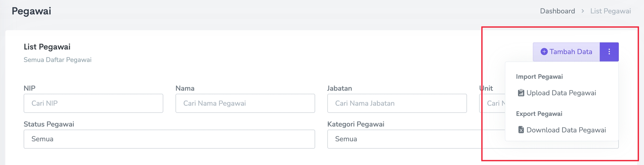Focus the Cari NIP search field
The width and height of the screenshot is (644, 165).
coord(93,103)
